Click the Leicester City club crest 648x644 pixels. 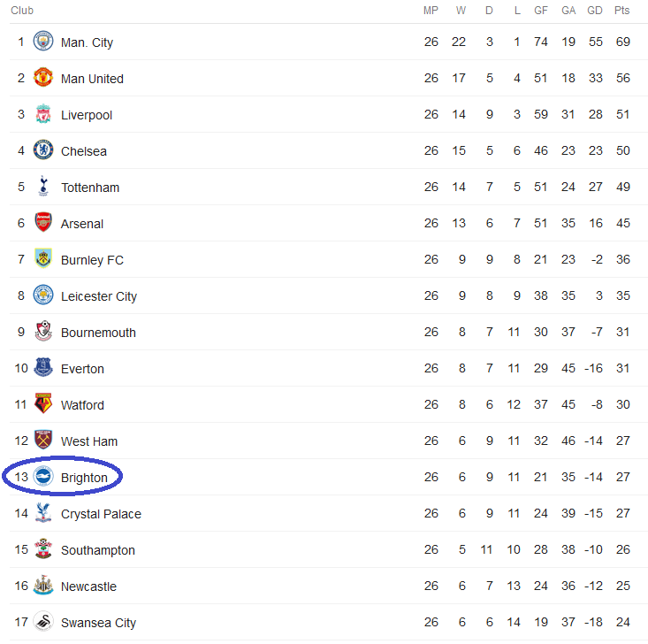coord(43,295)
